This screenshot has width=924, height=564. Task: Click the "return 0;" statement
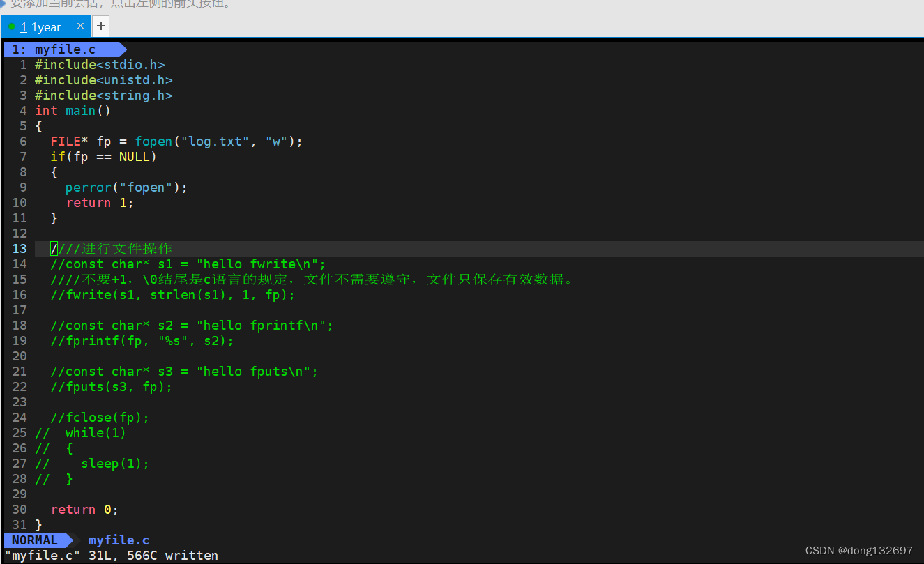tap(84, 510)
